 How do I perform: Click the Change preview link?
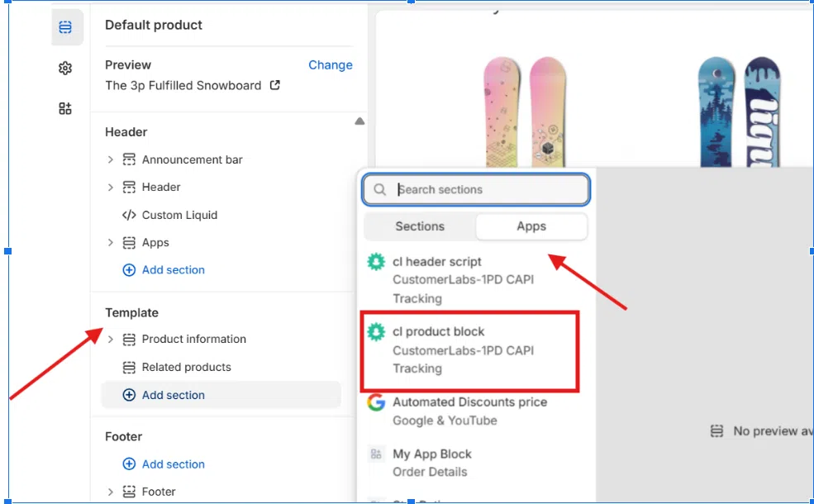331,65
